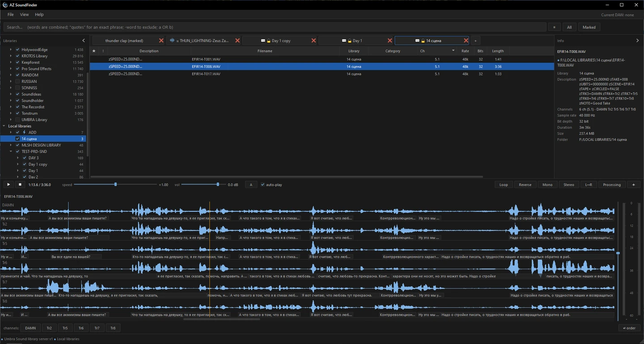Expand the DAY 3 subfolder node
This screenshot has width=644, height=344.
click(x=18, y=158)
